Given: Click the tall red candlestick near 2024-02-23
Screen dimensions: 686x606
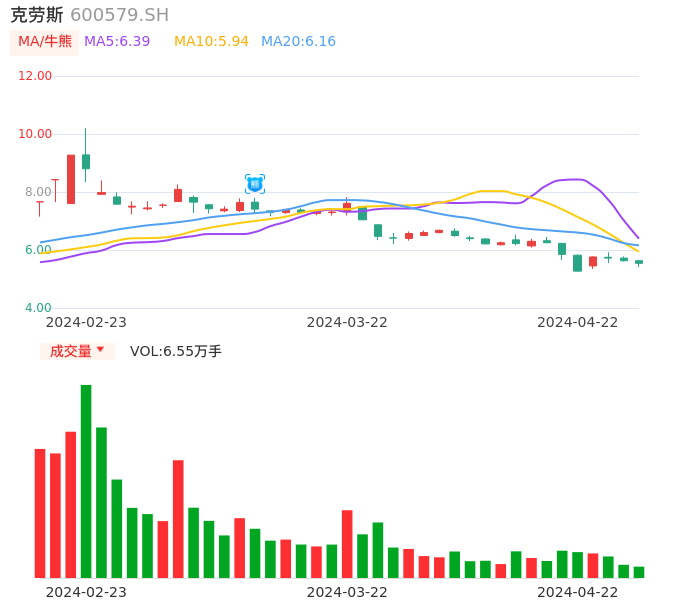Looking at the screenshot, I should (x=71, y=179).
